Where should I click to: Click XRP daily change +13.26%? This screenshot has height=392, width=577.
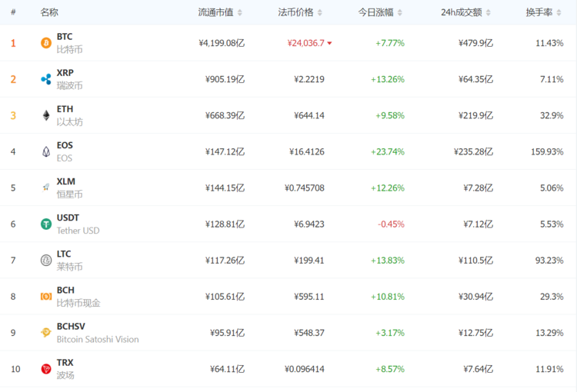[388, 79]
